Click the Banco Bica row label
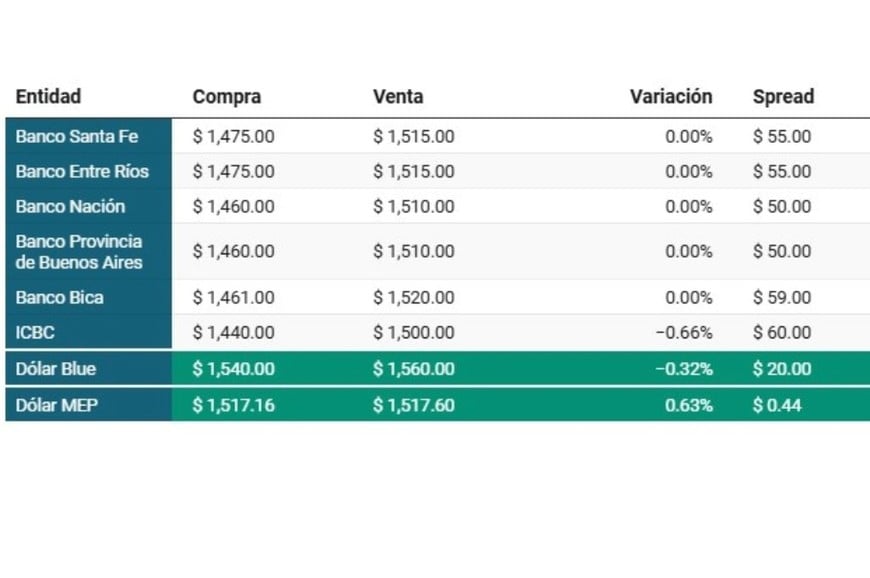Screen dimensions: 870x578 coord(59,297)
